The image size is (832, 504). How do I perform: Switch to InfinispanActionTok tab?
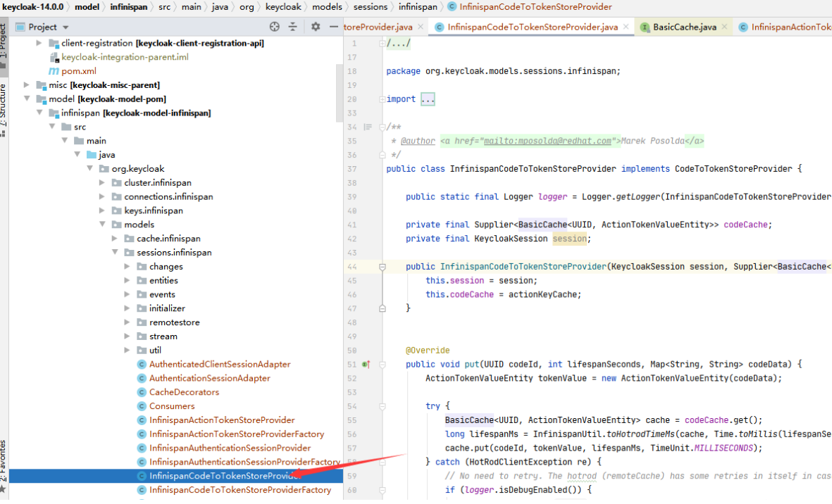[786, 27]
